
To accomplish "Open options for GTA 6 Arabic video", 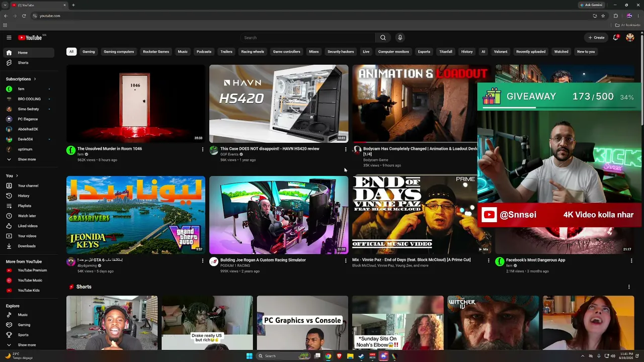I will click(203, 260).
